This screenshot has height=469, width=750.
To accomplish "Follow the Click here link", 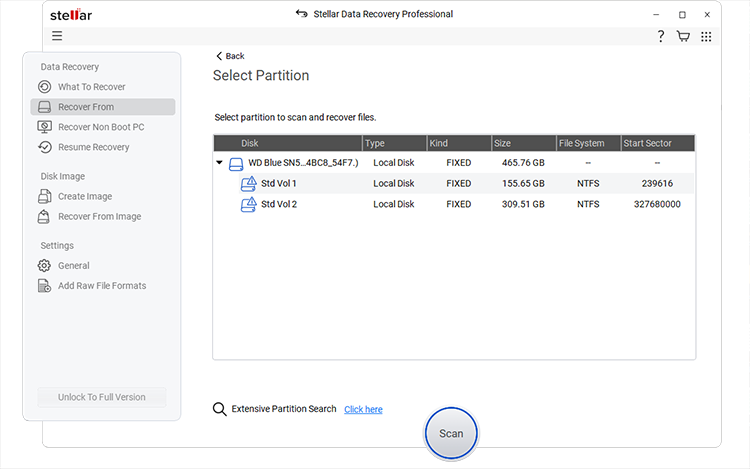I will [x=363, y=409].
